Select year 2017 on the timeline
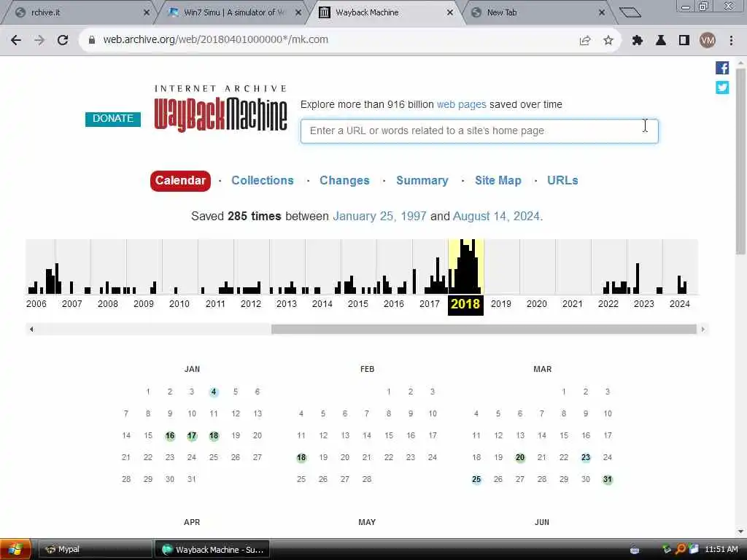This screenshot has height=560, width=747. 429,304
